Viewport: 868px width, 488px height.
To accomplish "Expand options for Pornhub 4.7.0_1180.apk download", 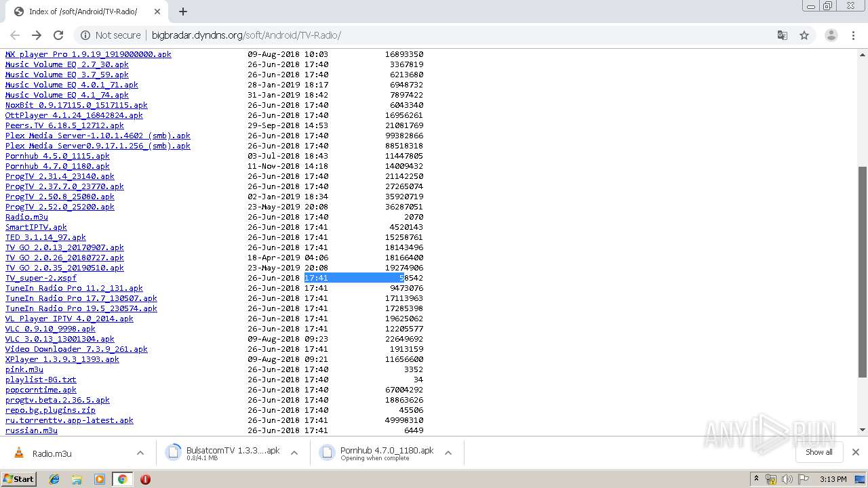I will [448, 453].
